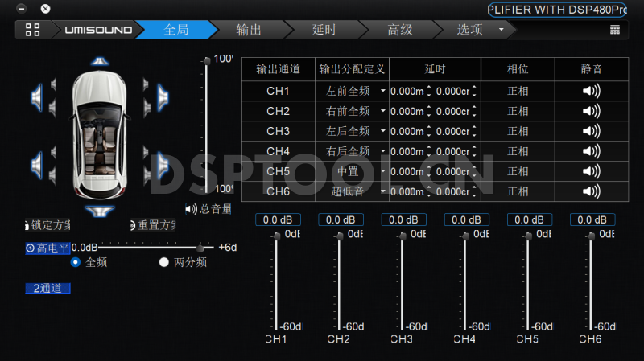The image size is (644, 361).
Task: Open CH5 output assignment dropdown 中置
Action: 352,171
